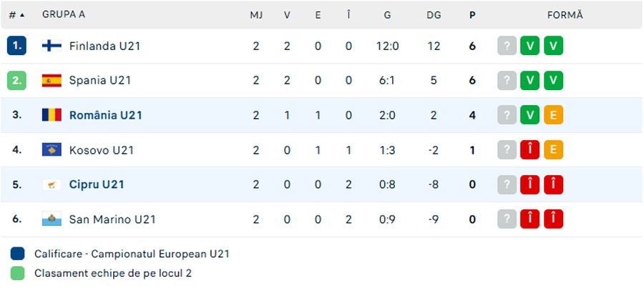The width and height of the screenshot is (644, 296).
Task: Click the FORMĂ column header
Action: (565, 14)
